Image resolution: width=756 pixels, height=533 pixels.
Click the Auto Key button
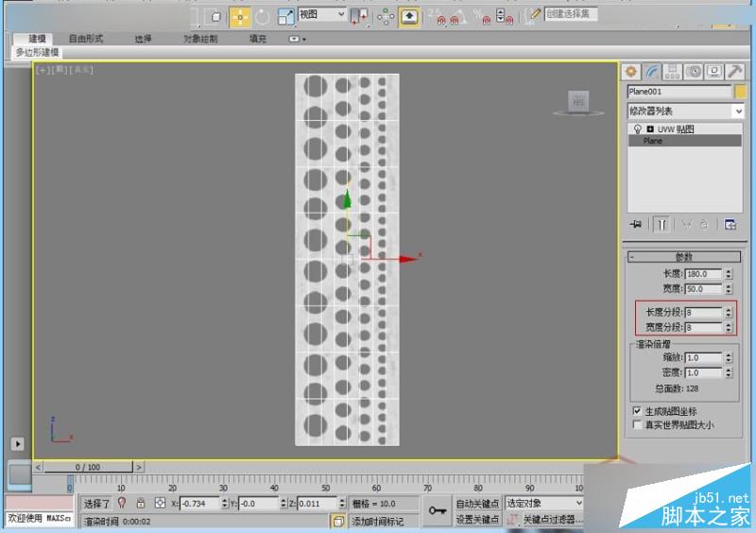tap(477, 503)
